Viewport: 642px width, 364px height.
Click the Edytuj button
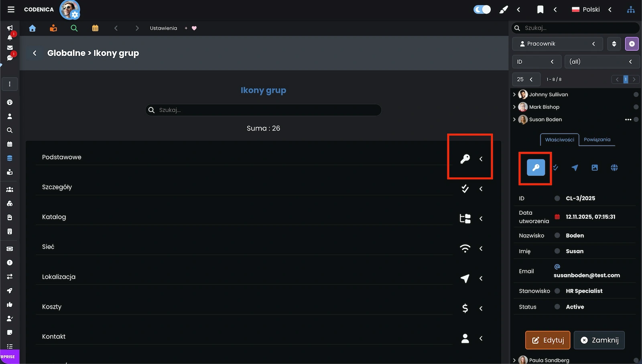point(548,340)
